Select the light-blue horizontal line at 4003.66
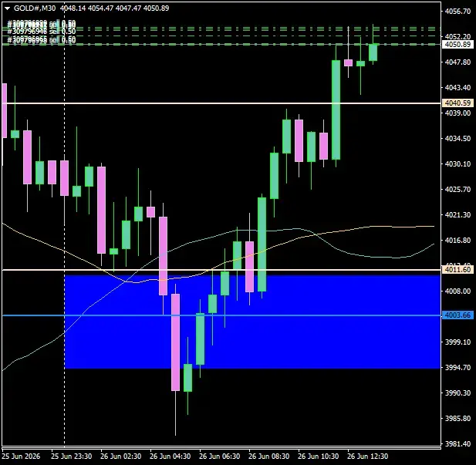476x465 pixels. point(221,315)
